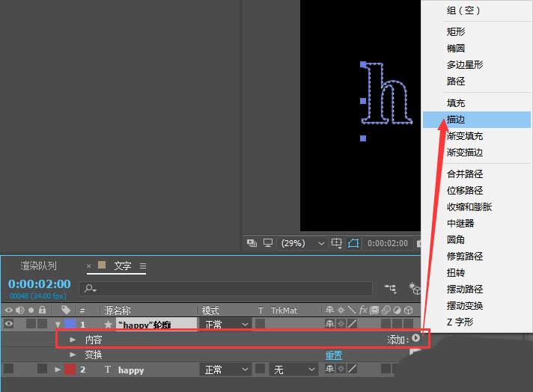Click the viewer timecode 0:00:02:00
Viewport: 533px width, 392px height.
(x=388, y=243)
